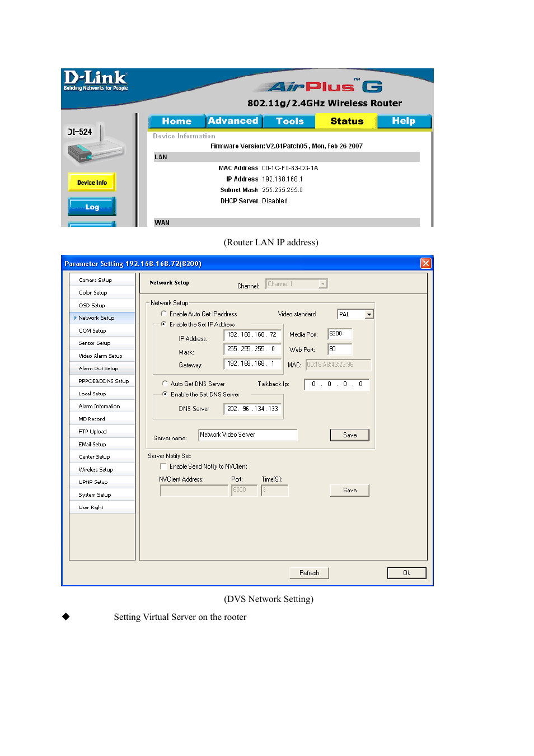The image size is (534, 756).
Task: Open MD Record entry
Action: (x=102, y=419)
